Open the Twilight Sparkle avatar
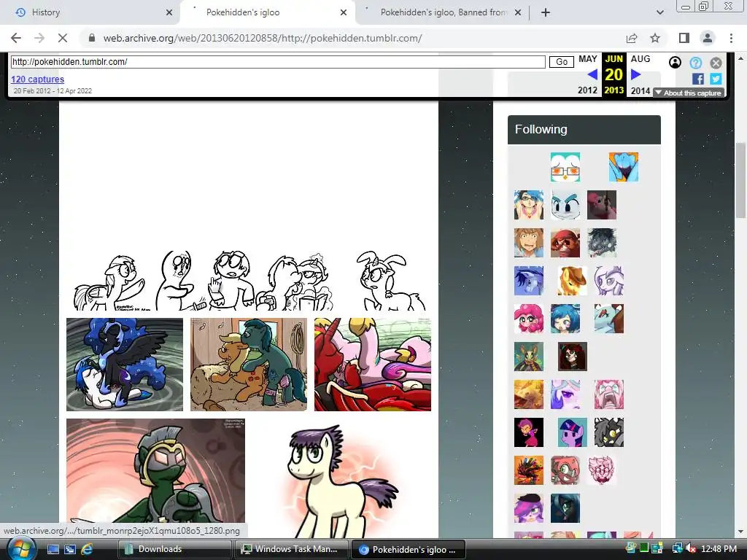 click(x=572, y=432)
